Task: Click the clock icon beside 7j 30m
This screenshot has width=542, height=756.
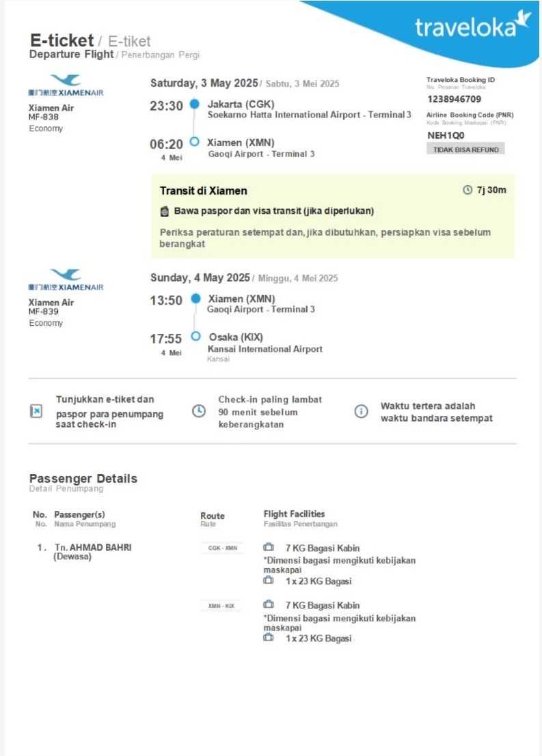Action: click(468, 190)
